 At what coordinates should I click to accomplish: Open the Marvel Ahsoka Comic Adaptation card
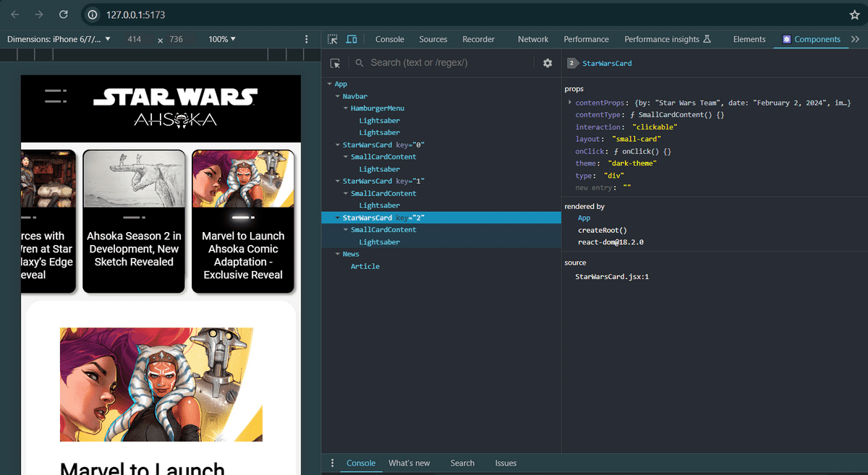[x=243, y=221]
